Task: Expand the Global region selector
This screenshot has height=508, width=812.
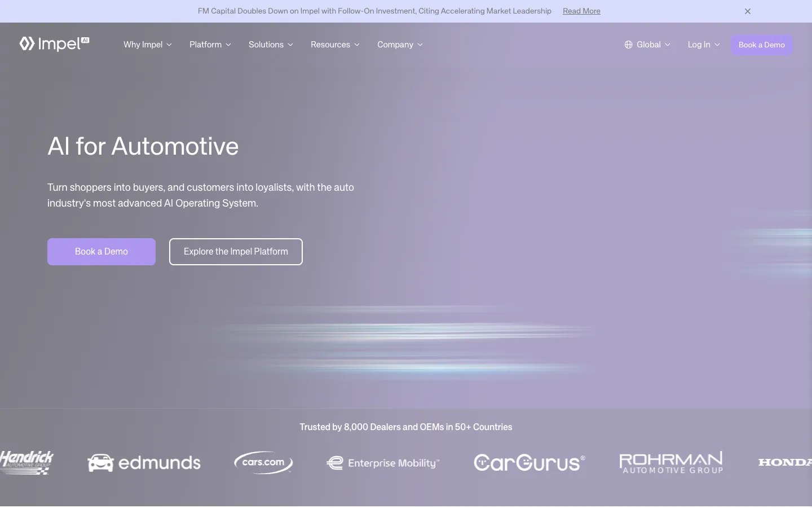Action: [647, 45]
